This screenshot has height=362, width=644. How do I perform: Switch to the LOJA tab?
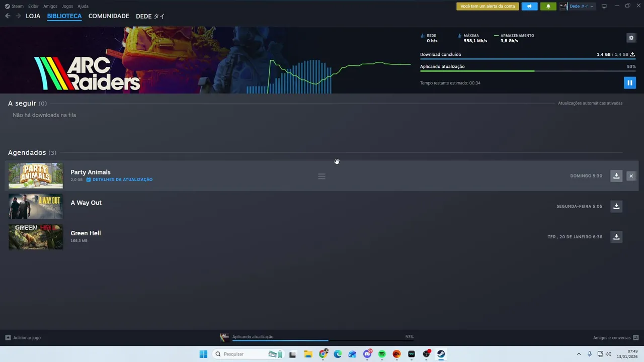tap(33, 16)
